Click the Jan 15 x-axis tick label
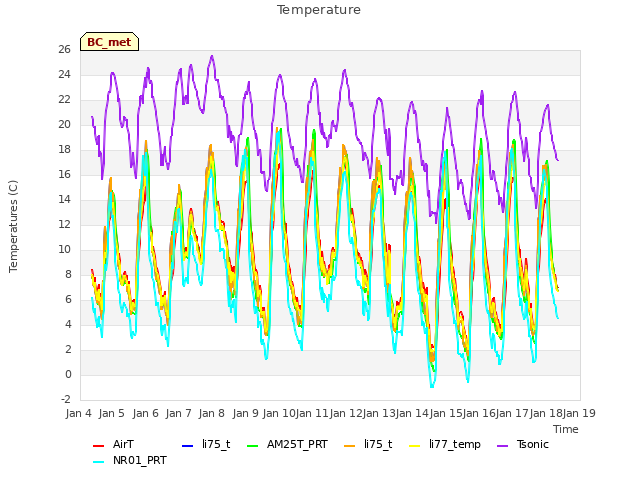 [x=446, y=413]
